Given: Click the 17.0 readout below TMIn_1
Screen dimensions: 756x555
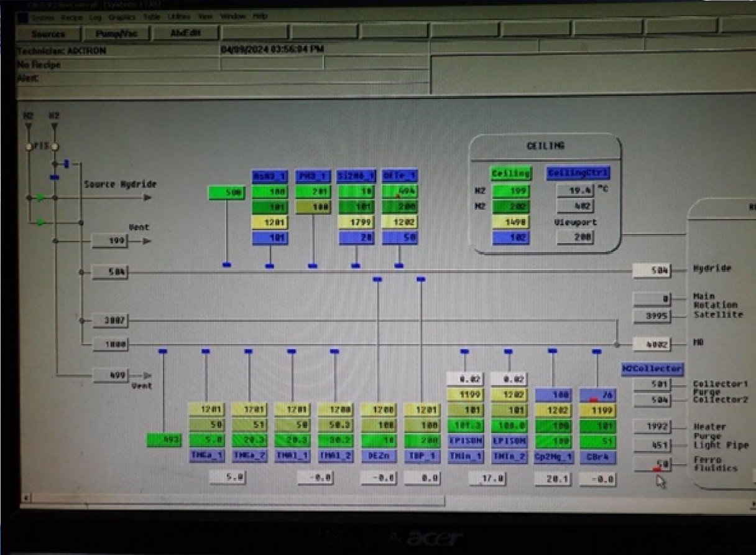Looking at the screenshot, I should (x=487, y=478).
